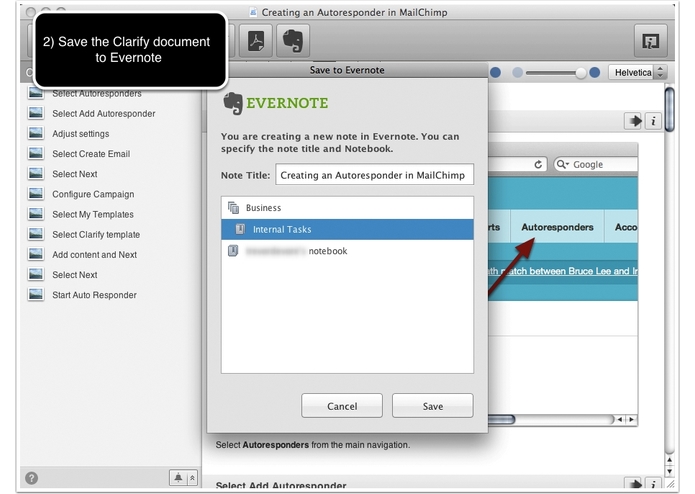Screen dimensions: 695x494
Task: Click the info icon beside Select Add Autoresponder heading
Action: [x=653, y=483]
